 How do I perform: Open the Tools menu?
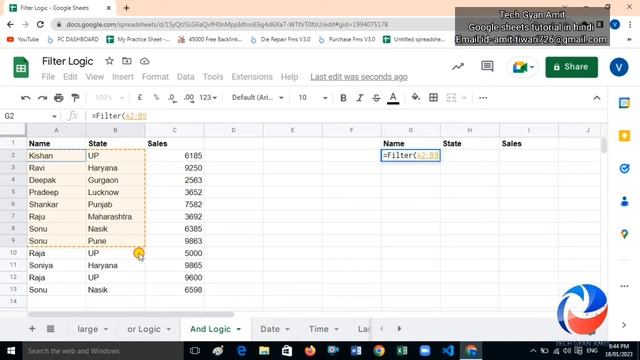point(213,77)
